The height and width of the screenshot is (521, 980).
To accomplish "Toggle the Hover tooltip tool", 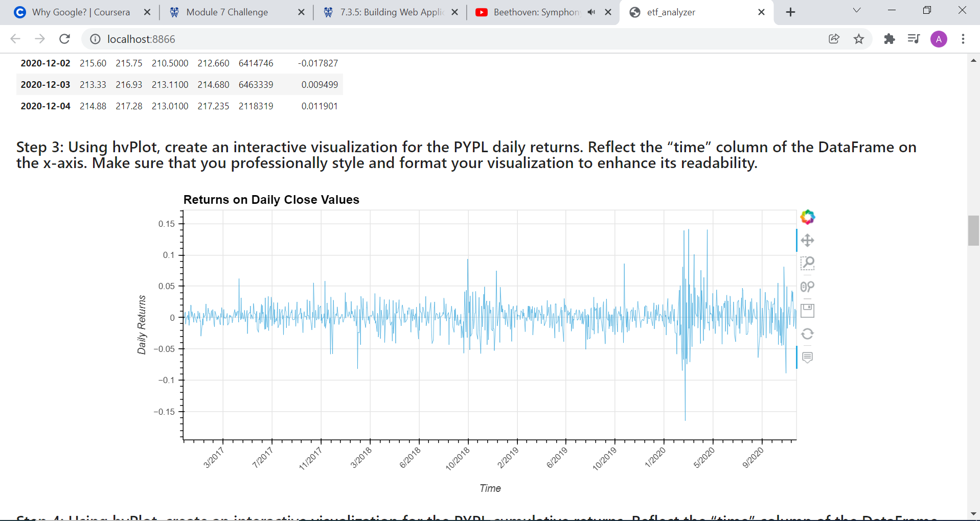I will point(807,357).
